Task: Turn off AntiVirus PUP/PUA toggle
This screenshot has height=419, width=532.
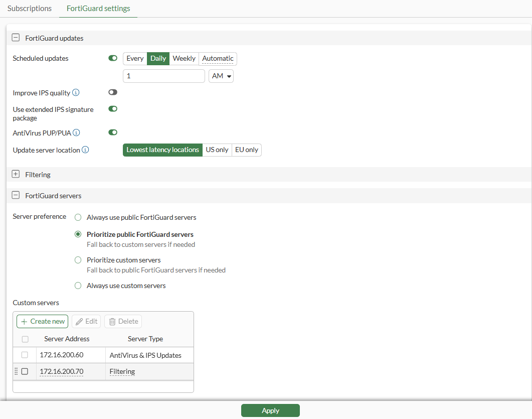Action: coord(113,132)
